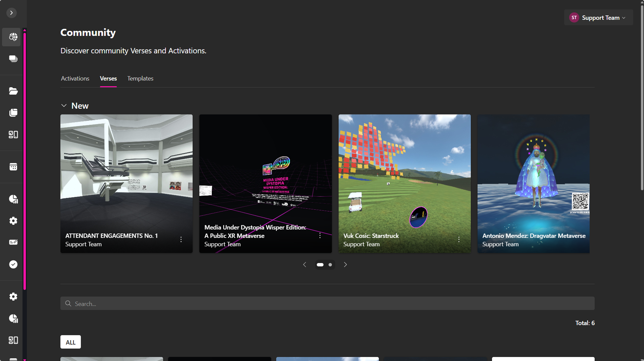The height and width of the screenshot is (361, 644).
Task: Open three-dot menu on Vuk Cosic: Starstruck card
Action: pos(459,240)
